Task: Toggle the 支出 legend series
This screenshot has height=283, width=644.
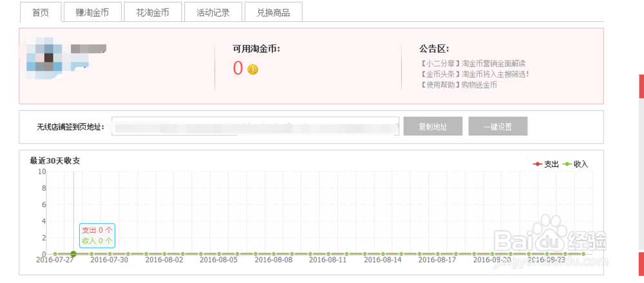Action: pos(546,164)
